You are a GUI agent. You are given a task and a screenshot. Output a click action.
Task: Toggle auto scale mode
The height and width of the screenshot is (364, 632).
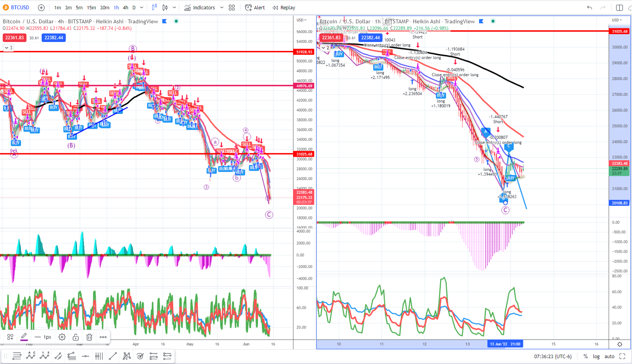click(x=609, y=356)
